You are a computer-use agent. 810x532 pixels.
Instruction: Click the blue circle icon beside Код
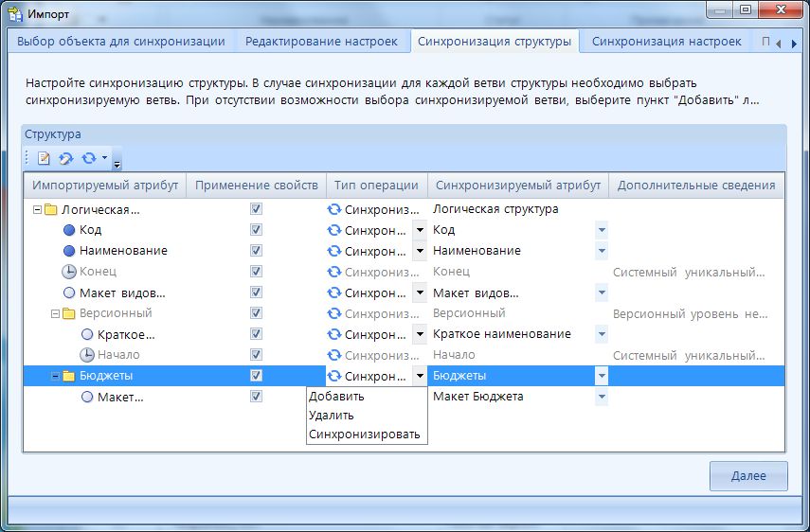tap(68, 230)
